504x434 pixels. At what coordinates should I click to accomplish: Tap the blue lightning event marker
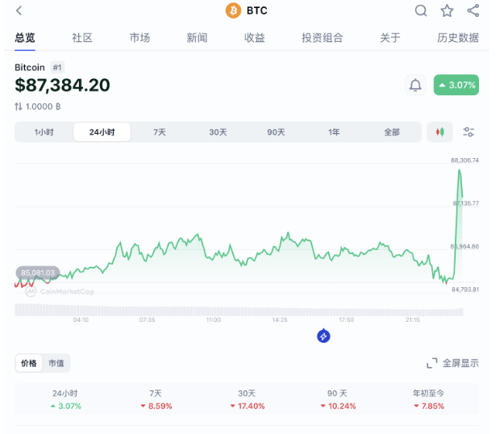tap(323, 336)
